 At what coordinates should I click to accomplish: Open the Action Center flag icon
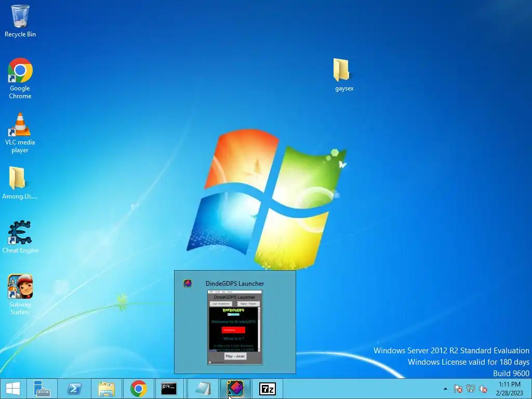click(x=458, y=389)
